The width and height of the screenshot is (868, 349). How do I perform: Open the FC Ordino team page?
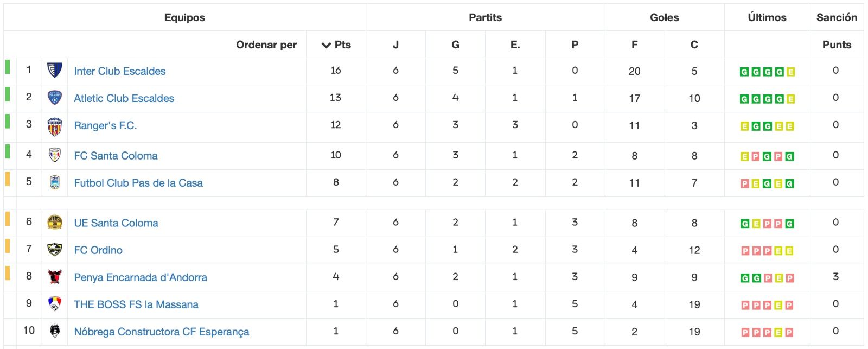(x=98, y=250)
